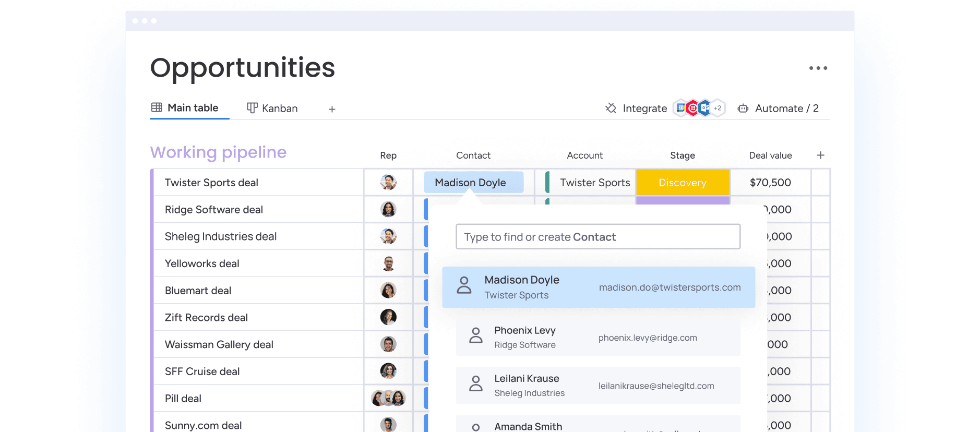This screenshot has width=980, height=432.
Task: Click rep avatar for Zift Records deal
Action: coord(388,317)
